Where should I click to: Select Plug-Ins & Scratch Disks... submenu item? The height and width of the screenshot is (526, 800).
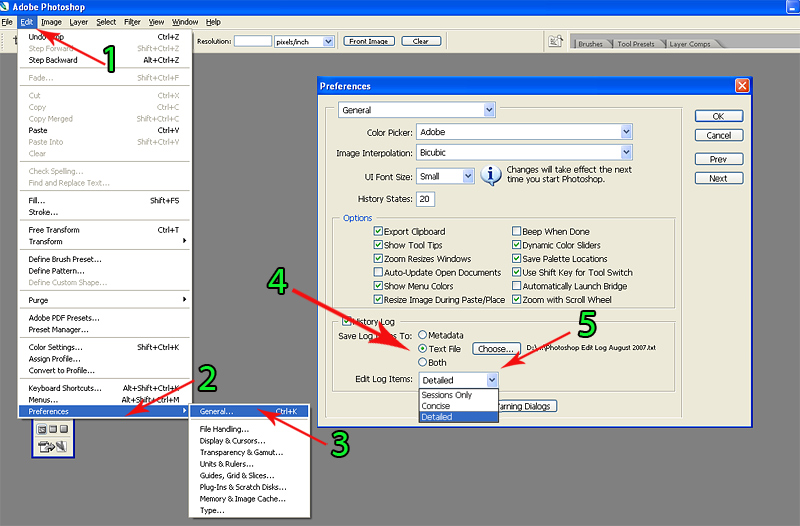249,487
